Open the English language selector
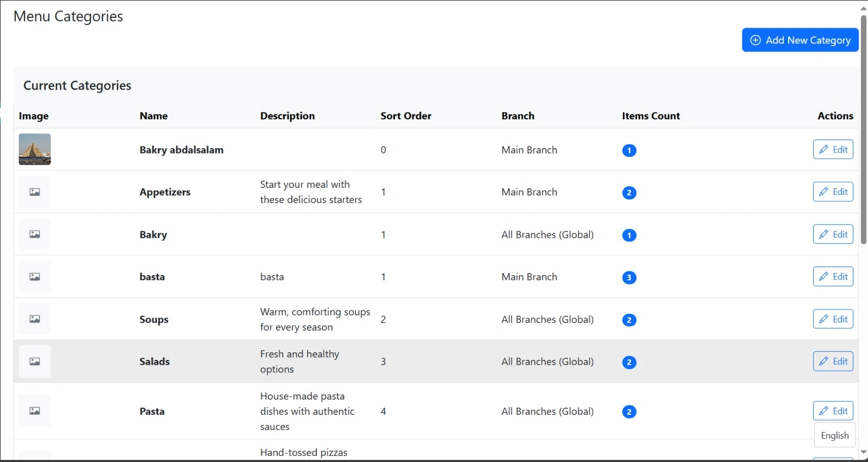Viewport: 868px width, 462px height. (834, 435)
